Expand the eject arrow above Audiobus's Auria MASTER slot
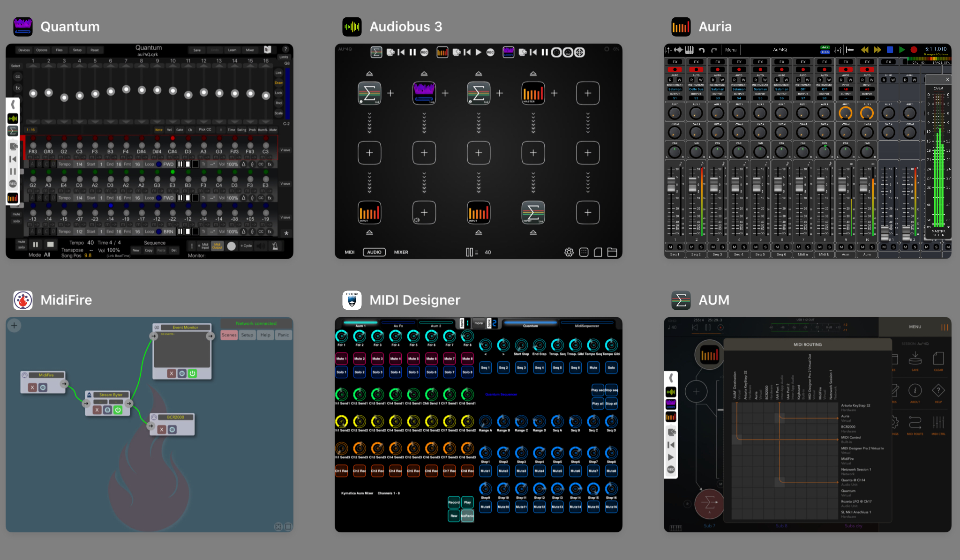The height and width of the screenshot is (560, 960). click(x=533, y=74)
